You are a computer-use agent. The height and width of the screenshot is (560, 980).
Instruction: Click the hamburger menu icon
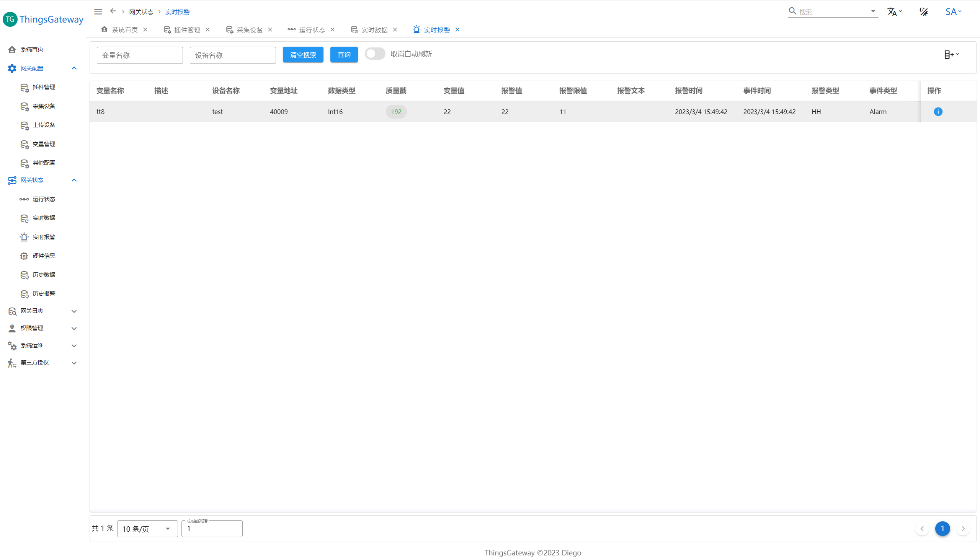tap(98, 12)
